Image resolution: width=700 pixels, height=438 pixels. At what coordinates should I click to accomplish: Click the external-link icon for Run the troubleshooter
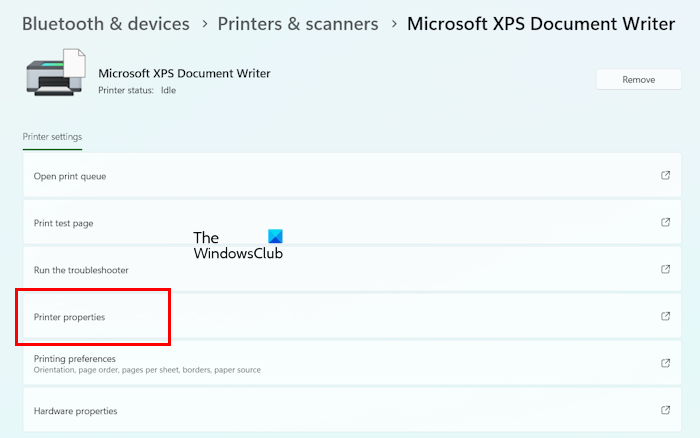665,269
